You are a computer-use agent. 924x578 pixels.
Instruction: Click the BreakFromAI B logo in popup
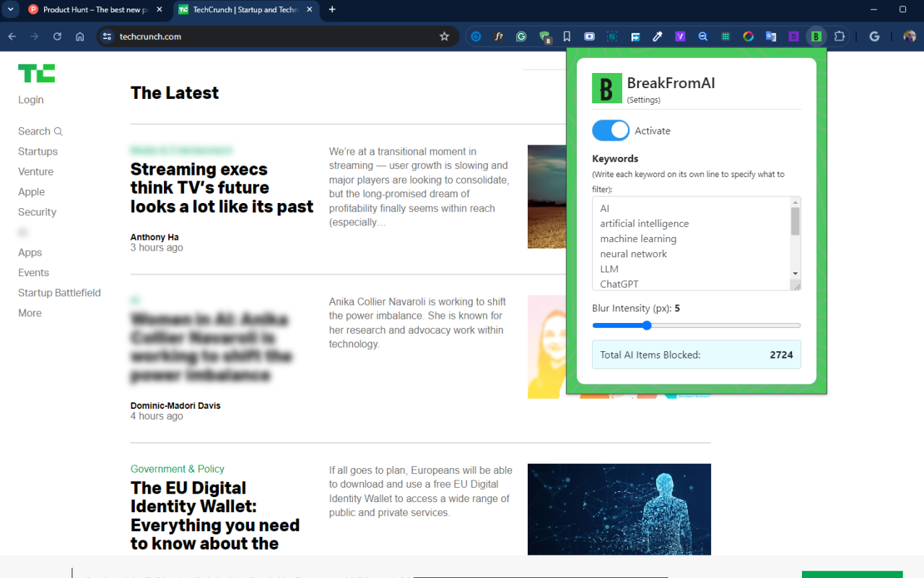point(606,88)
